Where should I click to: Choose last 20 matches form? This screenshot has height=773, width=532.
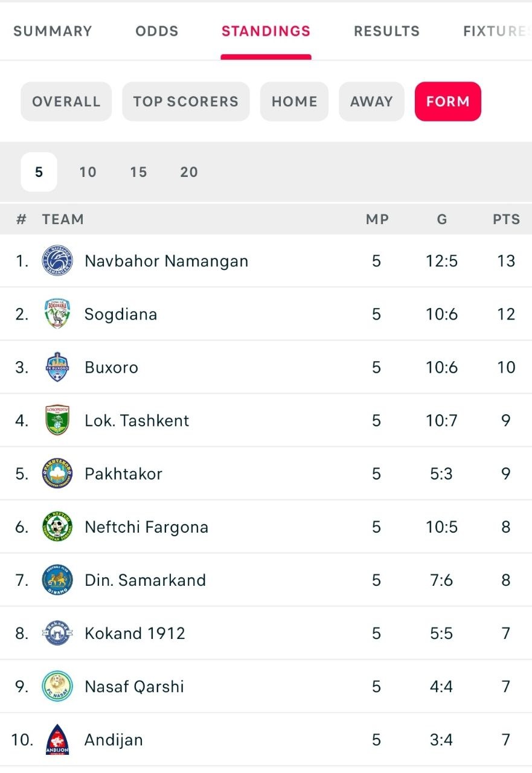tap(189, 172)
